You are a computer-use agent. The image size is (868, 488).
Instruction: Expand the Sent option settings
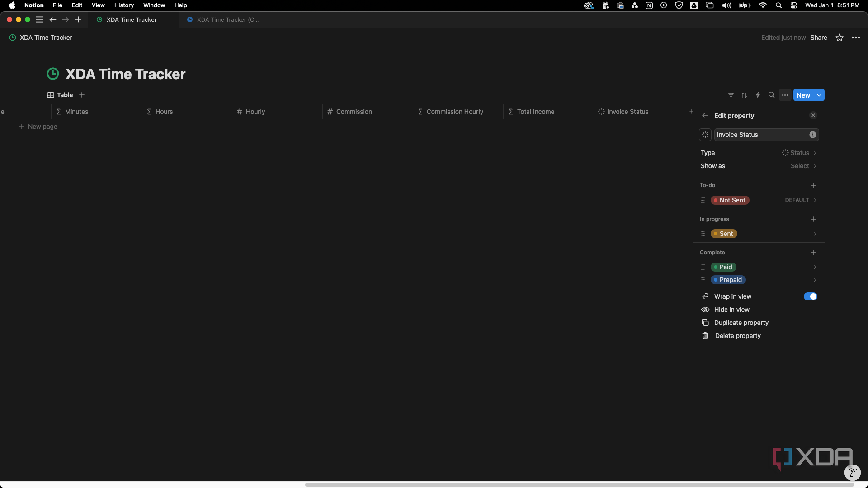(x=815, y=234)
